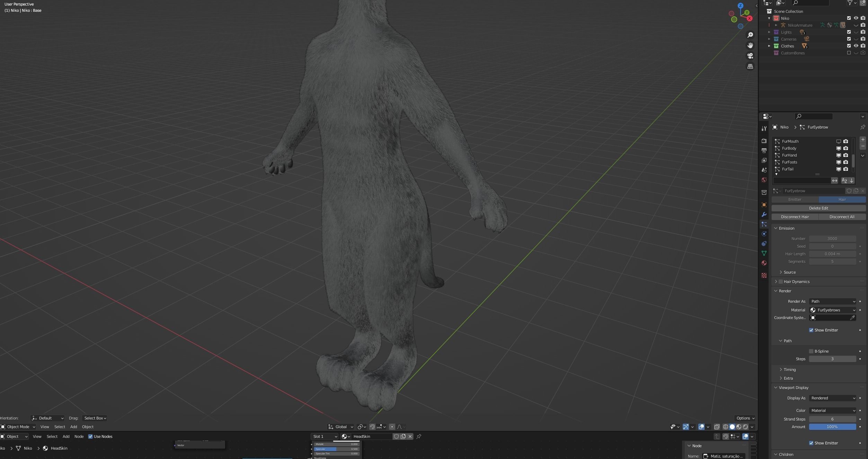The image size is (868, 459).
Task: Open the viewport Select menu
Action: point(60,427)
